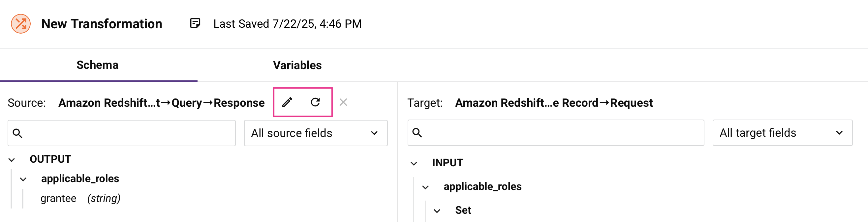Select the Schema tab
Screen dimensions: 868x222
[97, 65]
